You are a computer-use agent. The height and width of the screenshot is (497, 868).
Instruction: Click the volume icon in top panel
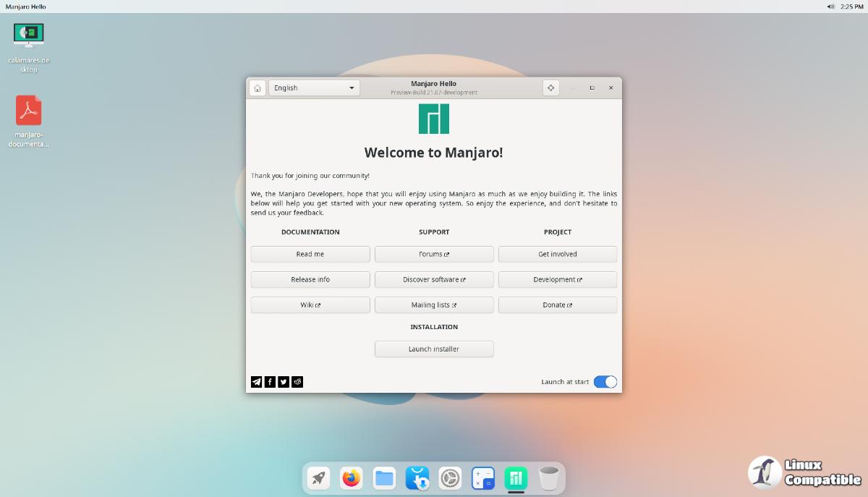pyautogui.click(x=830, y=7)
